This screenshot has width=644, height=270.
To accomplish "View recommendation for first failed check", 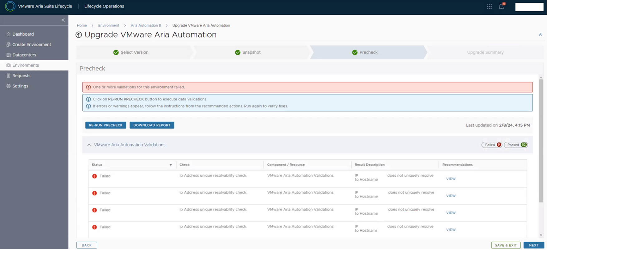I will click(x=451, y=179).
